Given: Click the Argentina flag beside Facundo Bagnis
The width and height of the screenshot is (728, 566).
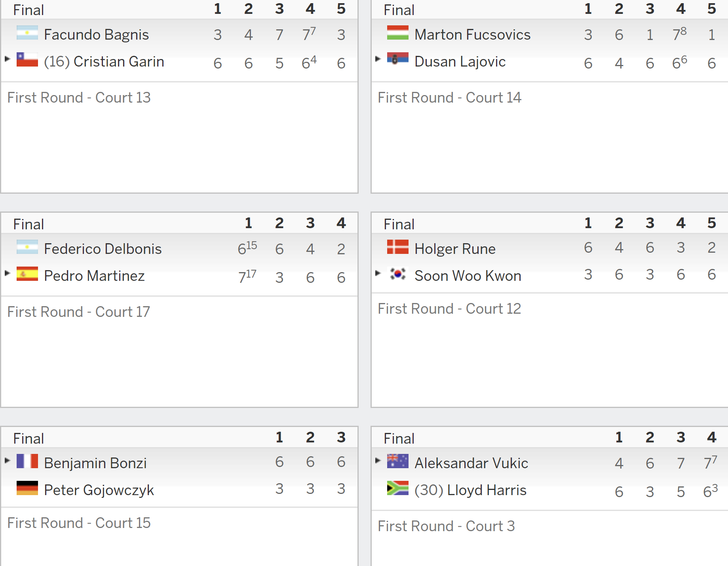Looking at the screenshot, I should pyautogui.click(x=27, y=33).
